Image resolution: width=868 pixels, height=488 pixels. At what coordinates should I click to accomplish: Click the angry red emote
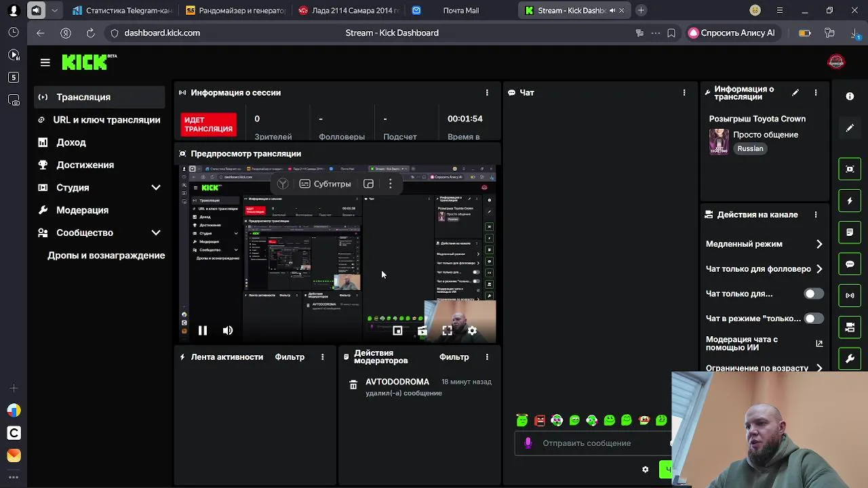pyautogui.click(x=540, y=420)
